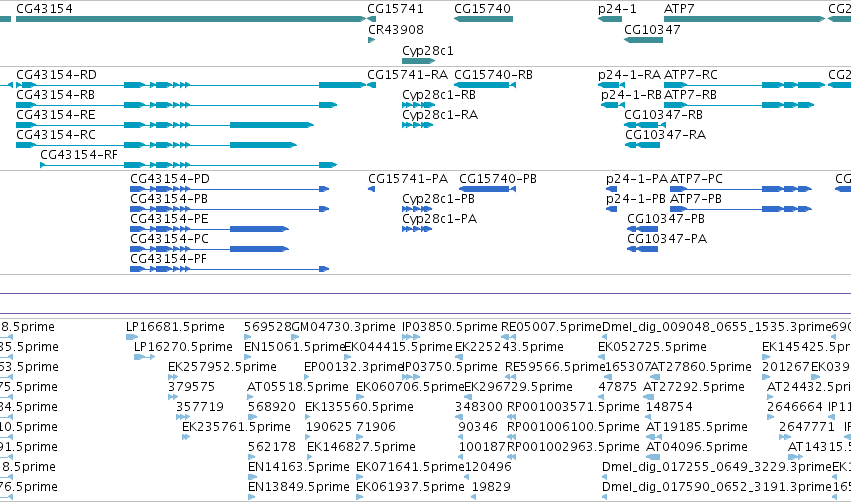Click the Cyp28c1 gene feature

coord(418,61)
